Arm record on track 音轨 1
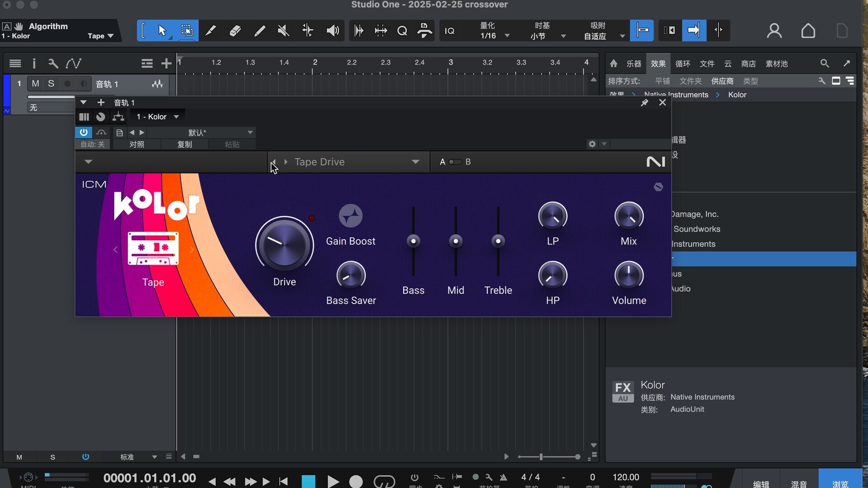 [67, 84]
